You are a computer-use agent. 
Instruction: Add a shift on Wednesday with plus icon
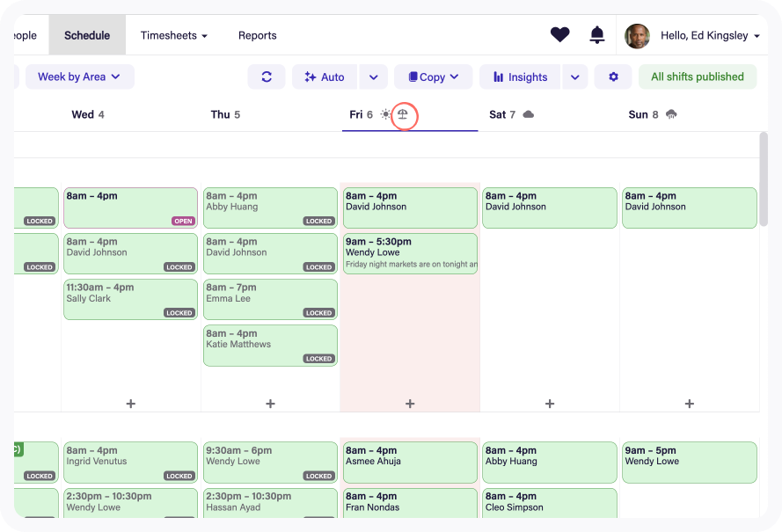click(131, 404)
